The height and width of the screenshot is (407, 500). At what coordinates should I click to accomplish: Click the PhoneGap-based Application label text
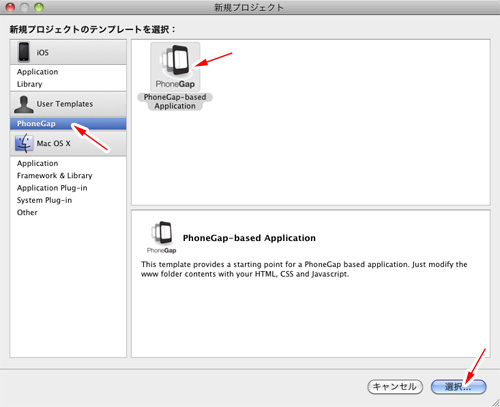175,102
